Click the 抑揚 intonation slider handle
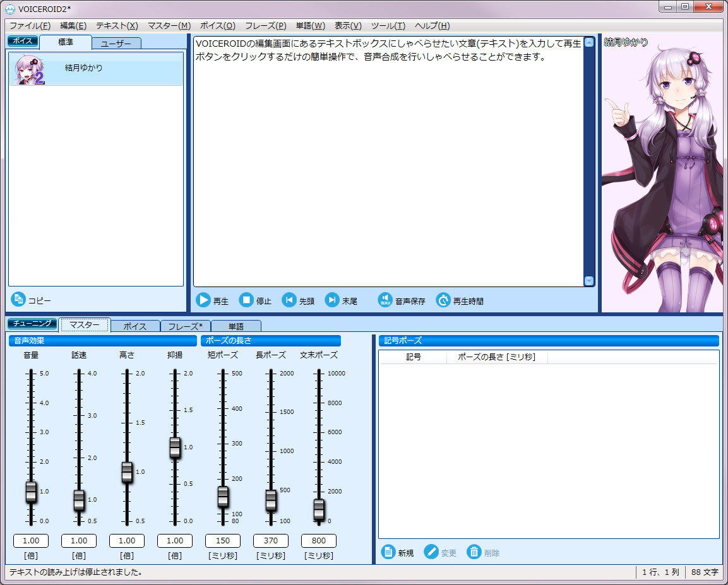 click(175, 447)
